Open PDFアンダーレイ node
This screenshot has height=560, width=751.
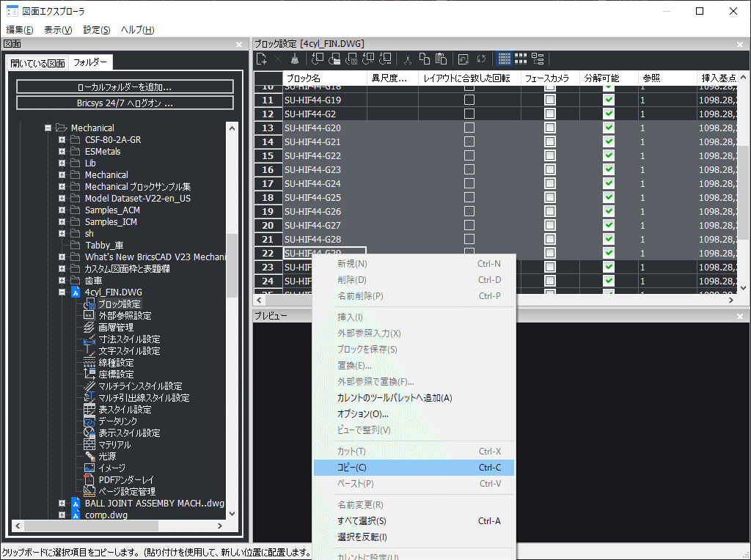(x=126, y=480)
